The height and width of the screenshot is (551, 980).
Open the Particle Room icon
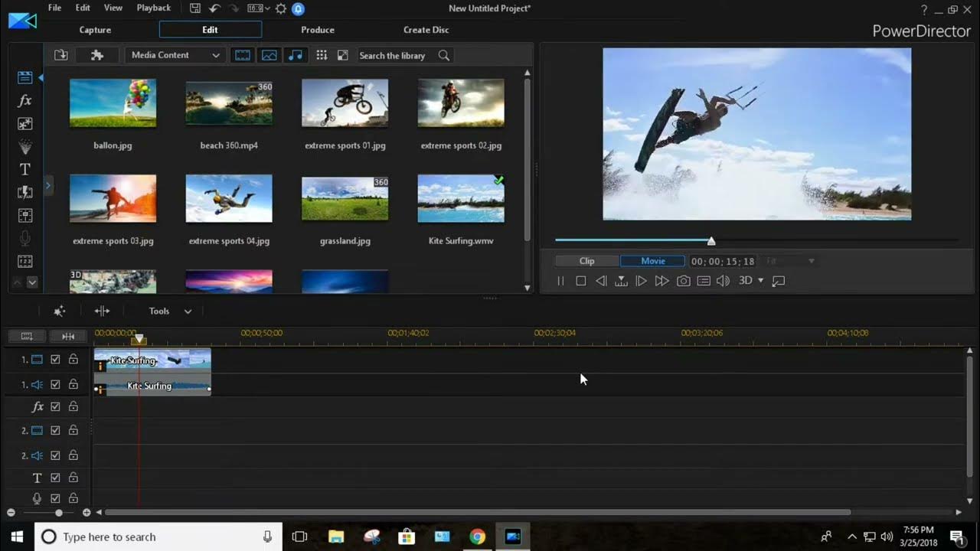pos(24,146)
